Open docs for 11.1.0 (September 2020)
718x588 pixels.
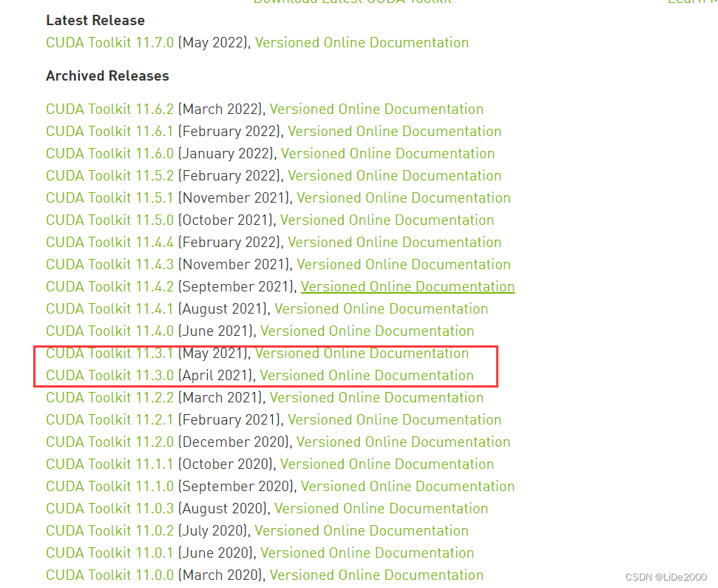[x=407, y=487]
